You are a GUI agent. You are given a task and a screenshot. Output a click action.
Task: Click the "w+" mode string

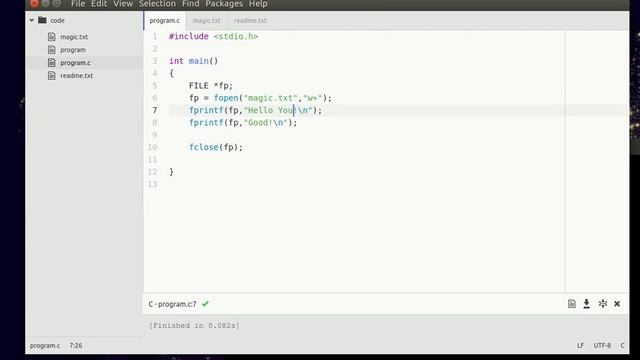tap(313, 98)
